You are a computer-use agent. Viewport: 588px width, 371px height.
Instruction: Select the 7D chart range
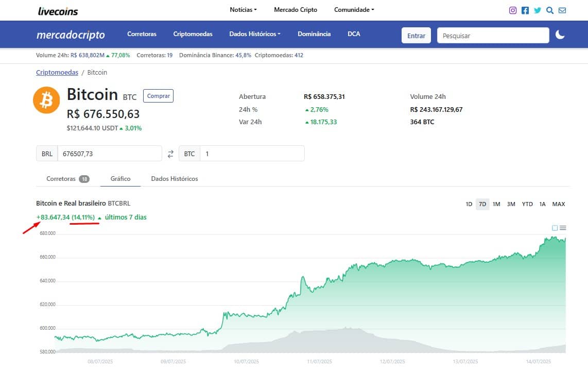coord(482,204)
